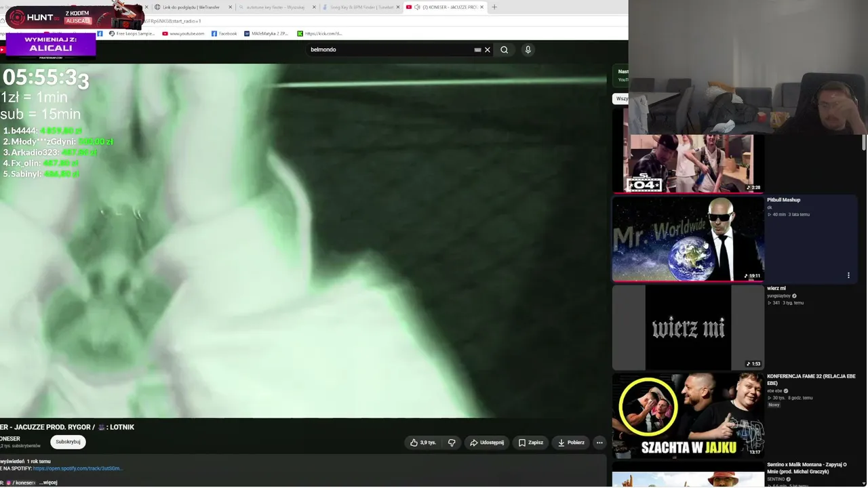Dislike the video with the thumbs-down icon
Screen dimensions: 868x488
click(452, 443)
